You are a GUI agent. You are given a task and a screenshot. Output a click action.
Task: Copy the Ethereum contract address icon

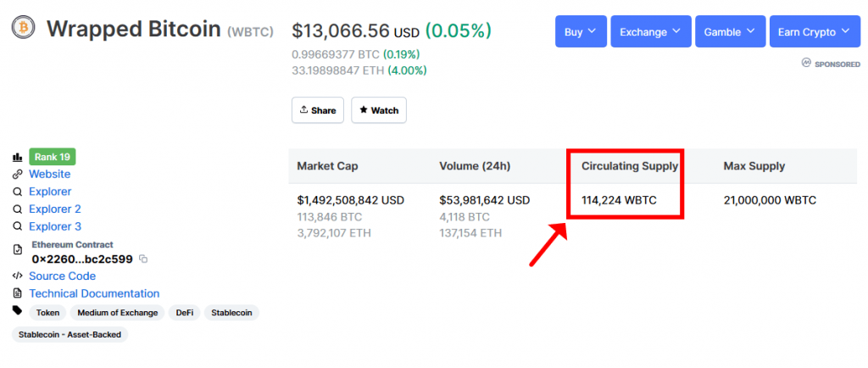[x=143, y=259]
